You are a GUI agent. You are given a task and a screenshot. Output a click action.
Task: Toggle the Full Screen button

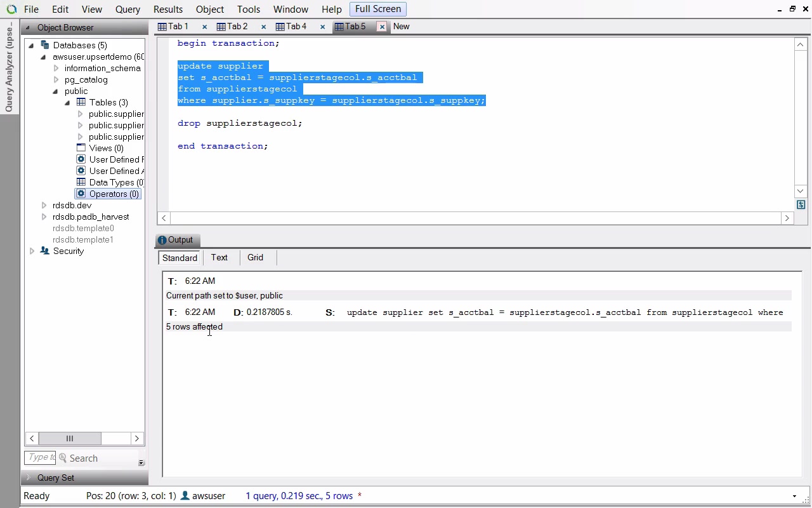[x=377, y=9]
